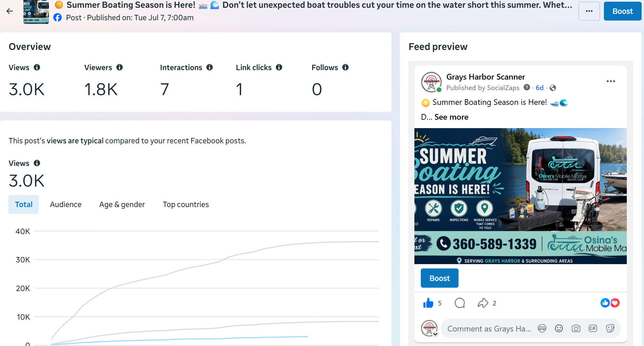Show info icon beside chart Views heading
644x346 pixels.
point(37,163)
